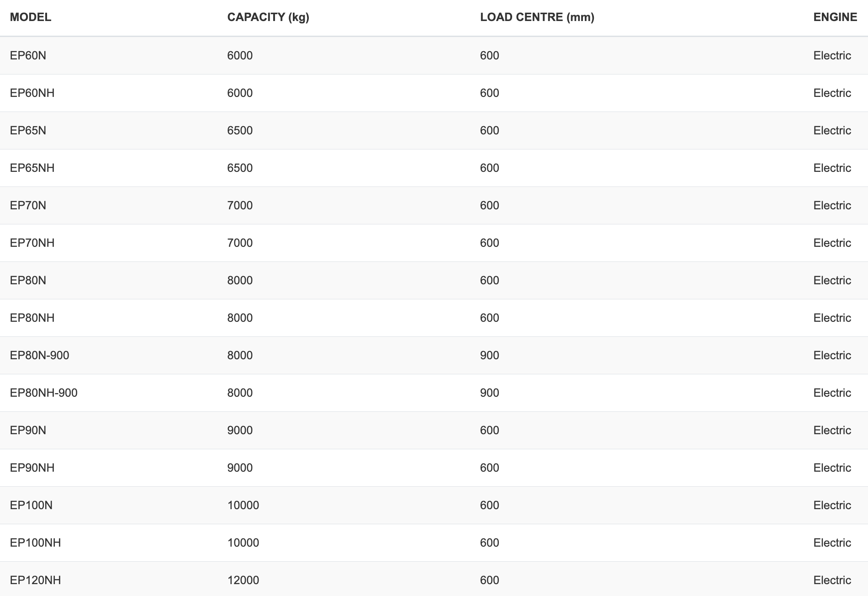Click the EP80N-900 model cell

pos(39,356)
